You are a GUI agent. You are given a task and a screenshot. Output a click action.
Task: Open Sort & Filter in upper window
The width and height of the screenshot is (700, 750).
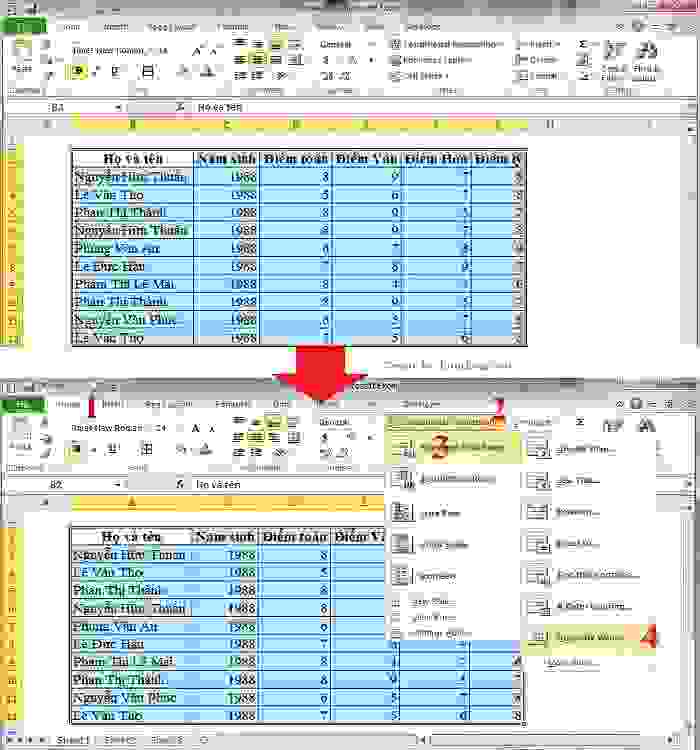pos(614,61)
